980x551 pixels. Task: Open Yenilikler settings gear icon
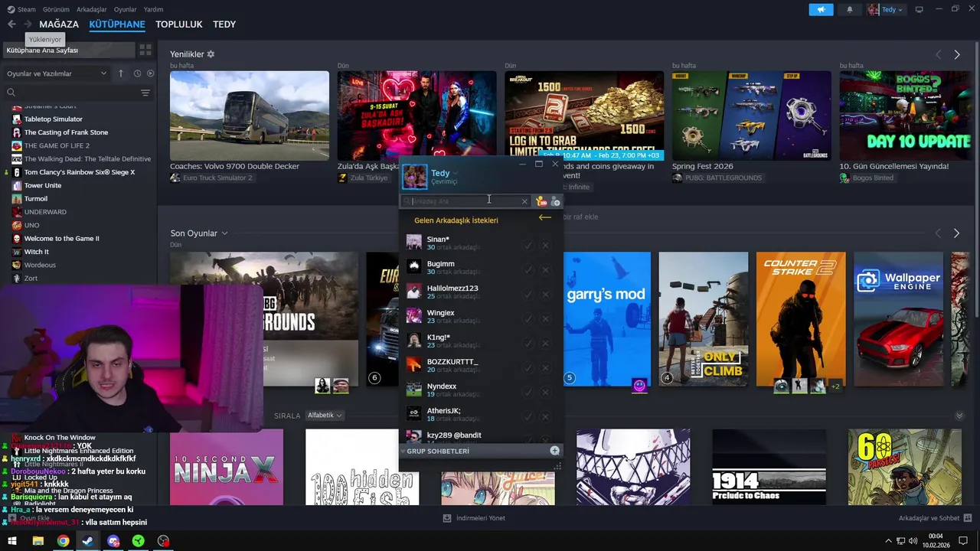(211, 54)
